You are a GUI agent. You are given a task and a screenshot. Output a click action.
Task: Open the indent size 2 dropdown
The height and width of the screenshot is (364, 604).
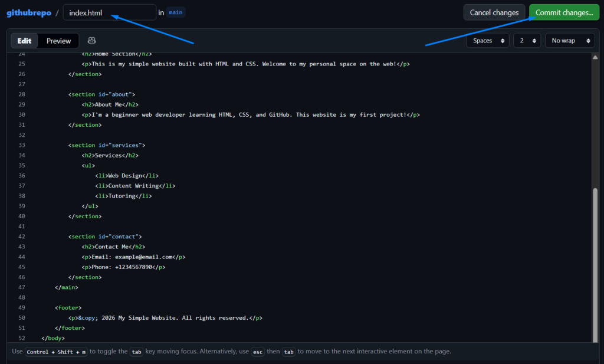tap(527, 41)
